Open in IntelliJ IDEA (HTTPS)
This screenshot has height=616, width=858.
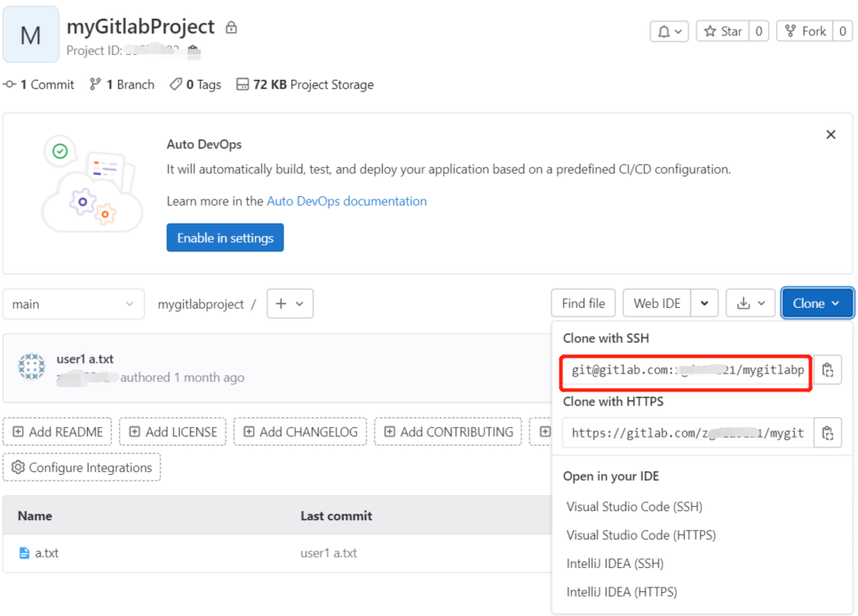point(622,592)
